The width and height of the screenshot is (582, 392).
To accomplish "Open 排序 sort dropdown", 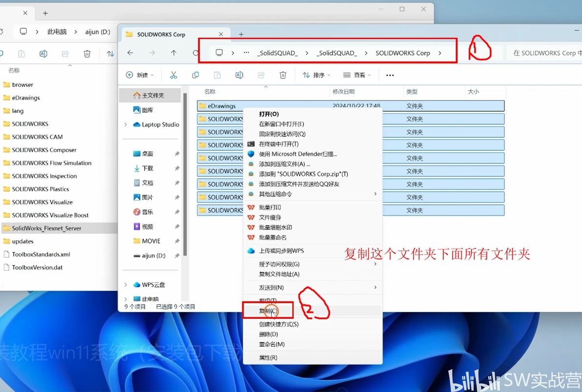I will click(316, 75).
